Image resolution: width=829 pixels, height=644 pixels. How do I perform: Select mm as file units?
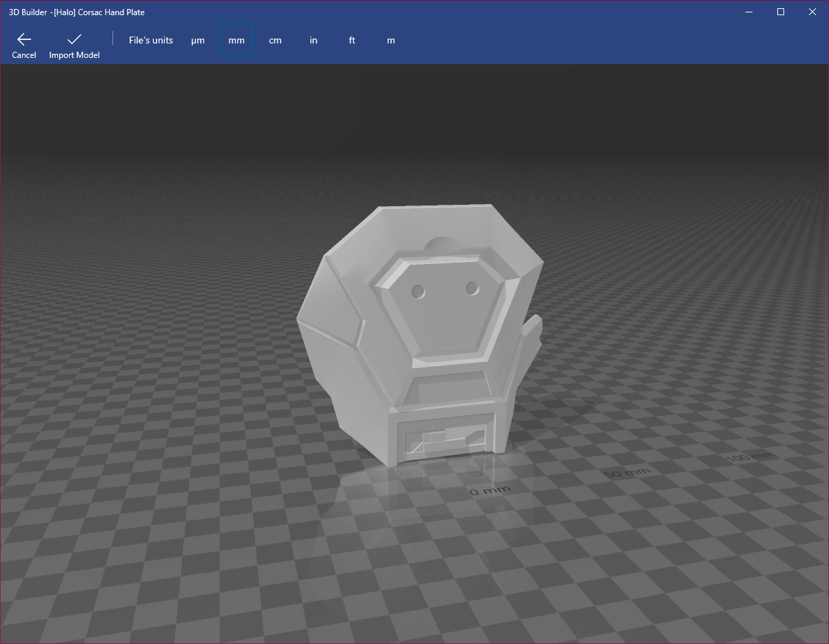point(237,40)
